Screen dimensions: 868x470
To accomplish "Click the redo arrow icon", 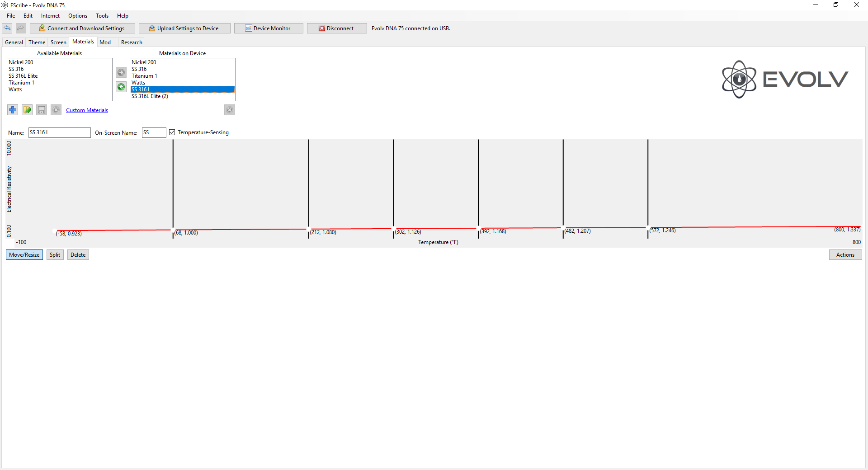I will [21, 28].
